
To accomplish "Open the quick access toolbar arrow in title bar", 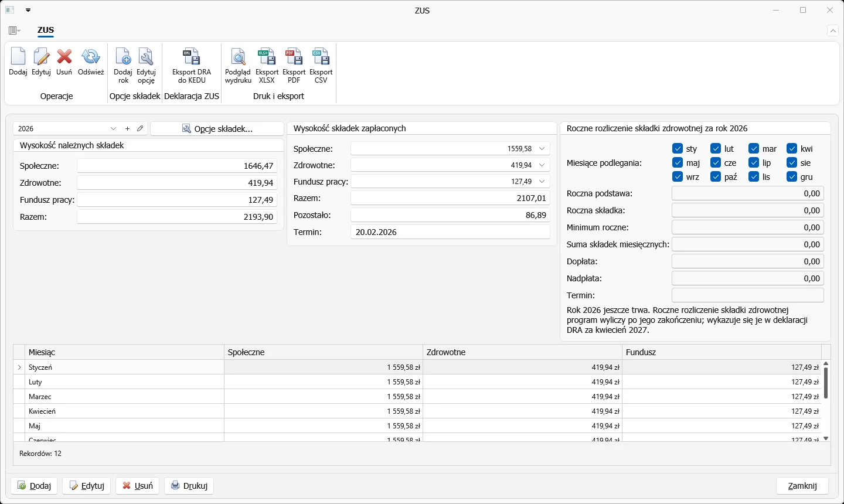I will [28, 11].
